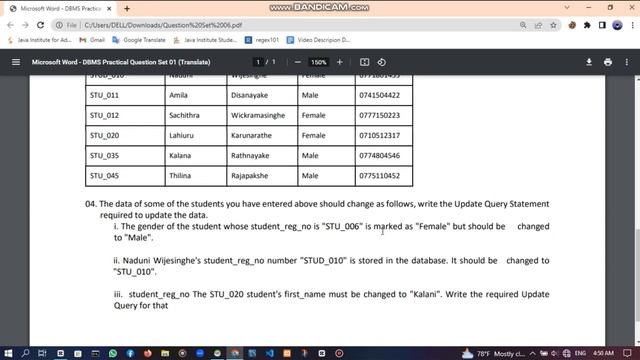Open the weather widget 78°F
The width and height of the screenshot is (640, 360).
coord(493,353)
